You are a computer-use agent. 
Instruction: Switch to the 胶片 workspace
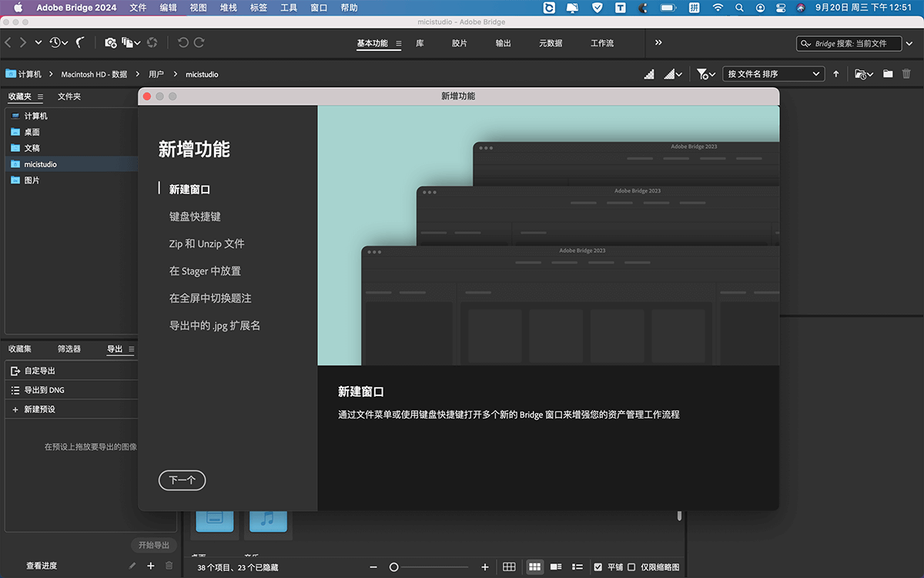tap(460, 43)
